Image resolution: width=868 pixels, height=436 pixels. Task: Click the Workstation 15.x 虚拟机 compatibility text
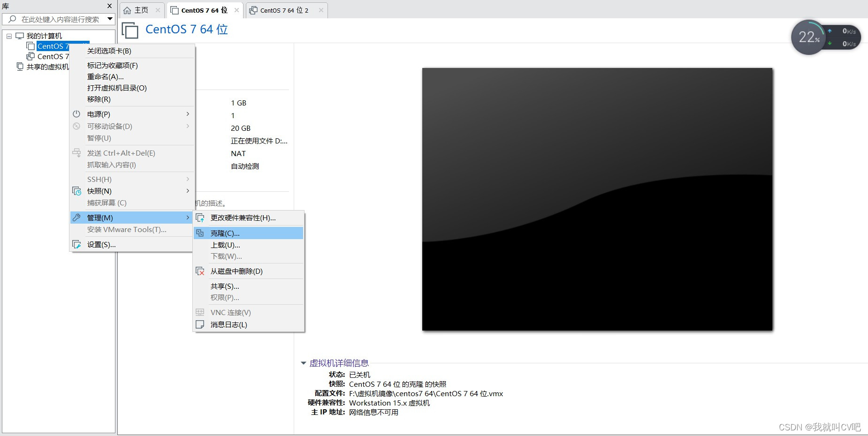point(389,403)
